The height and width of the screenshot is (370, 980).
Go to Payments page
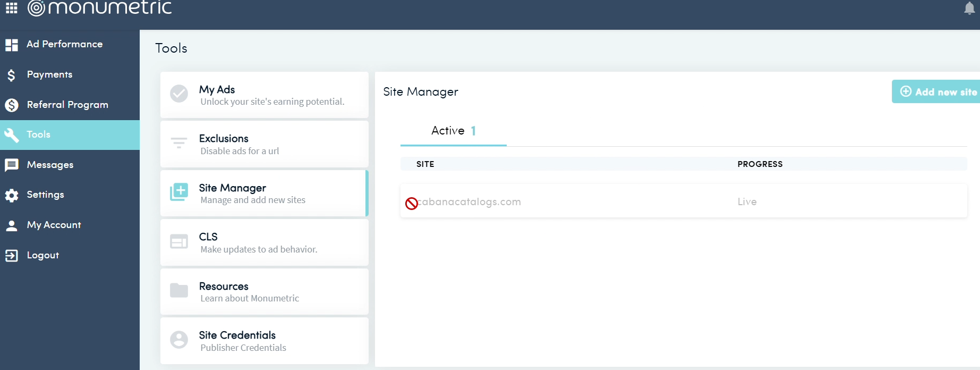70,74
